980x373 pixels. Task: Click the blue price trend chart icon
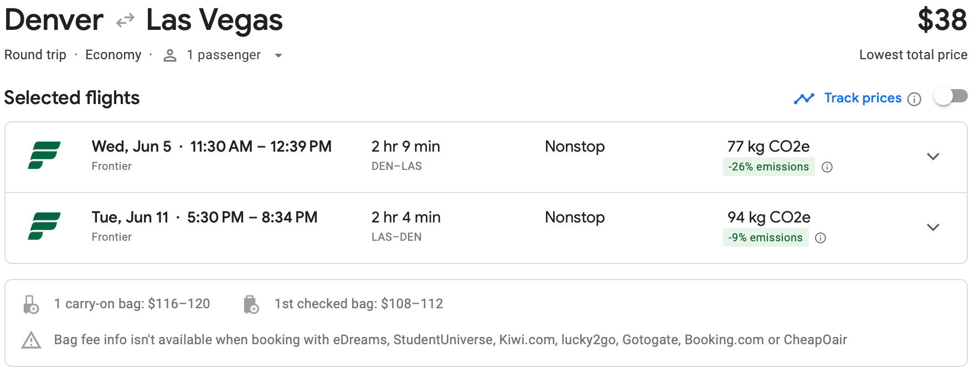click(804, 99)
